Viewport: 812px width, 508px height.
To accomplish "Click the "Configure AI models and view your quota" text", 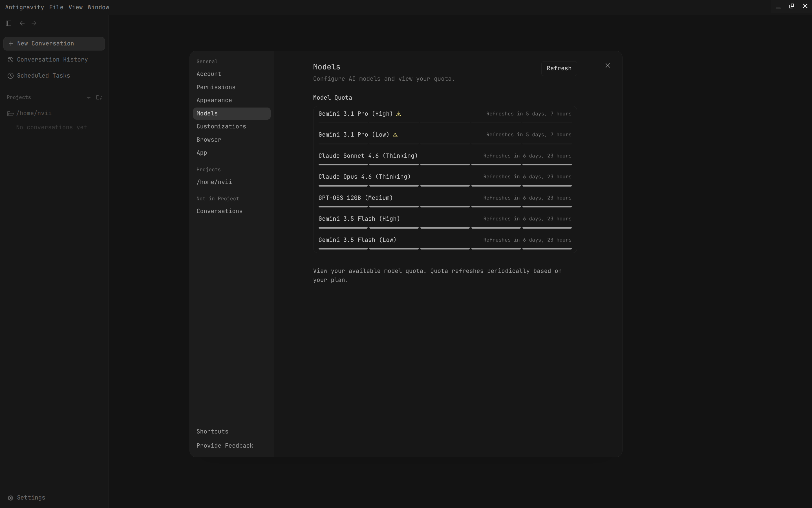I will point(384,79).
